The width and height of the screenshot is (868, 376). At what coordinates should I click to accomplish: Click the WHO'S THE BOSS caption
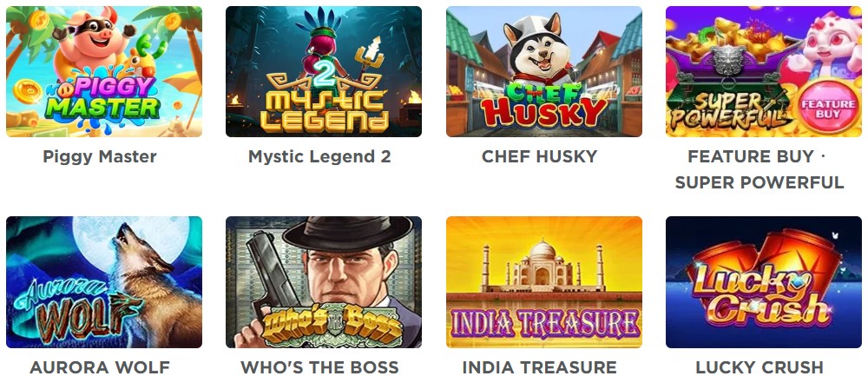click(319, 366)
